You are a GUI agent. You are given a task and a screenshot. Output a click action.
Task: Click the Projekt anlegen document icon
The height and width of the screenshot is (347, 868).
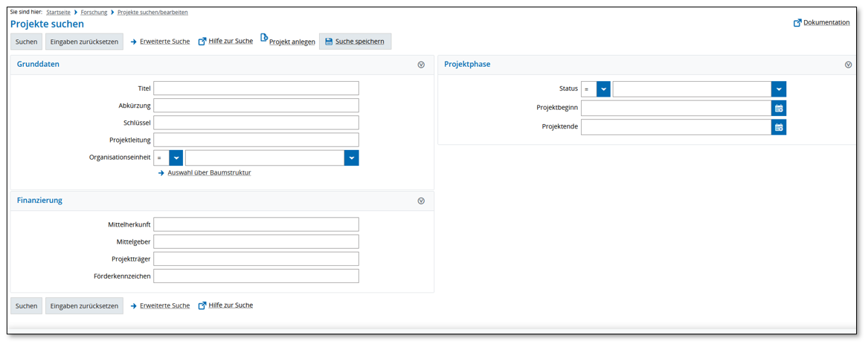point(264,39)
